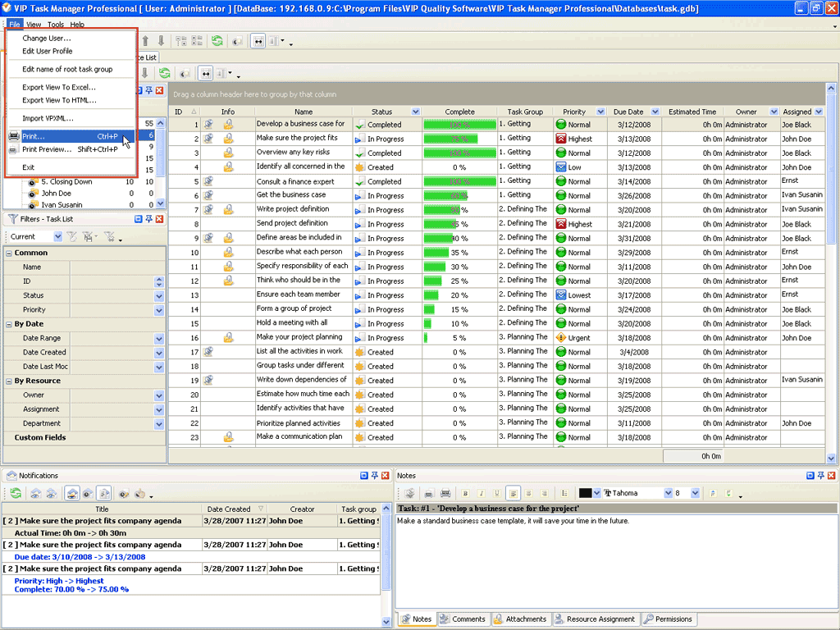Open the View menu
Viewport: 840px width, 630px height.
(x=34, y=25)
